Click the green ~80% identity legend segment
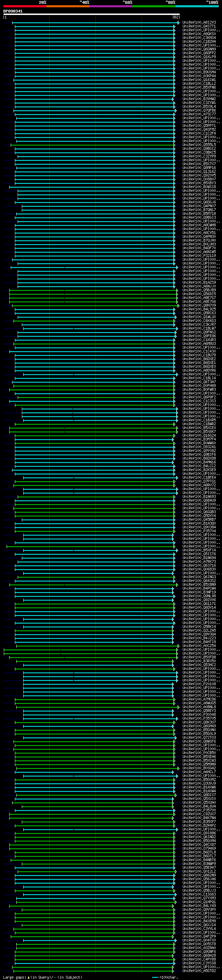This screenshot has width=222, height=980. tap(154, 6)
